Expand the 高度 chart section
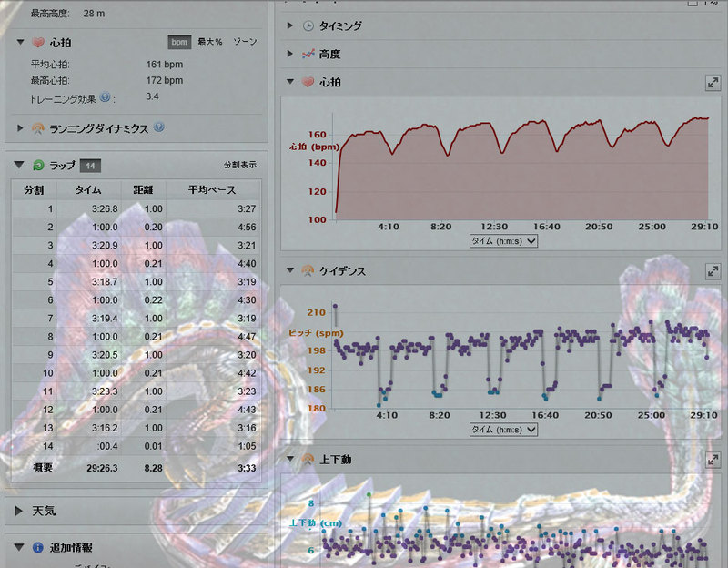This screenshot has height=568, width=728. [x=290, y=55]
